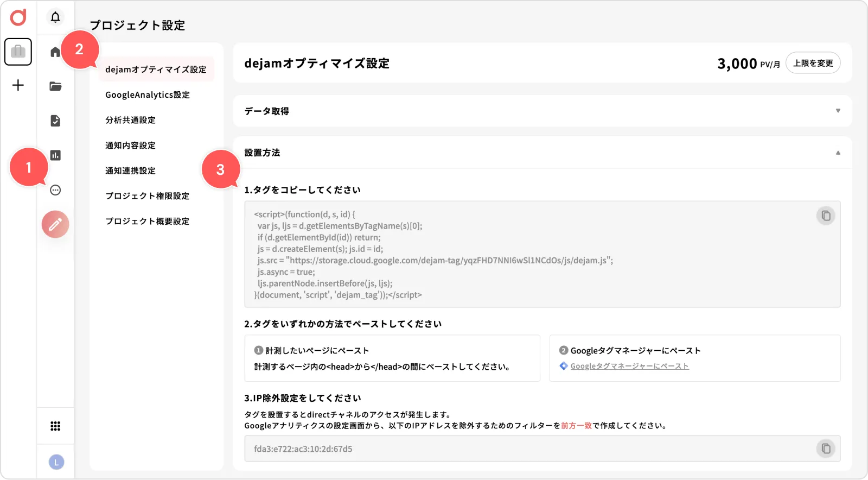Copy the IP address value

[826, 449]
